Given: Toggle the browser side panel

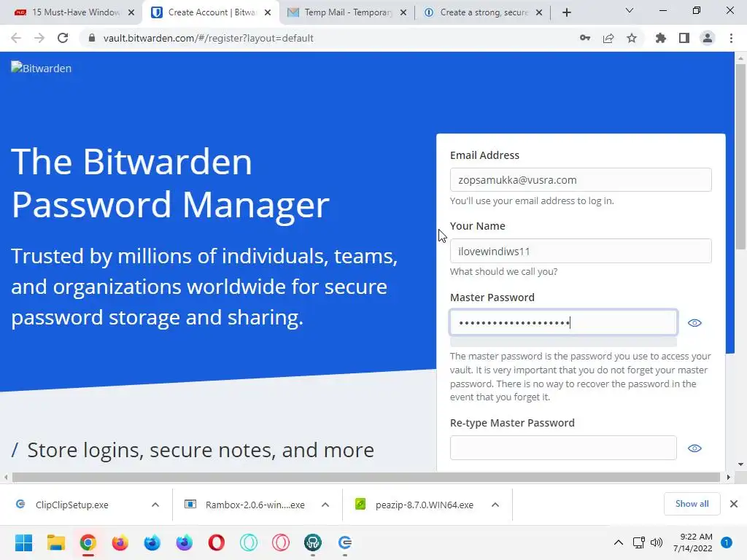Looking at the screenshot, I should click(684, 38).
